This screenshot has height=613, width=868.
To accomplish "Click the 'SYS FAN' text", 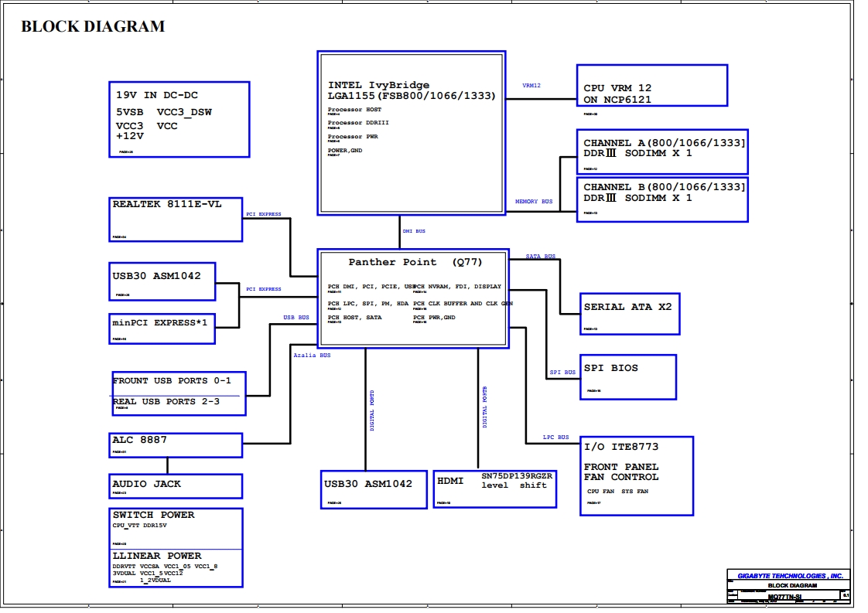I will 635,492.
